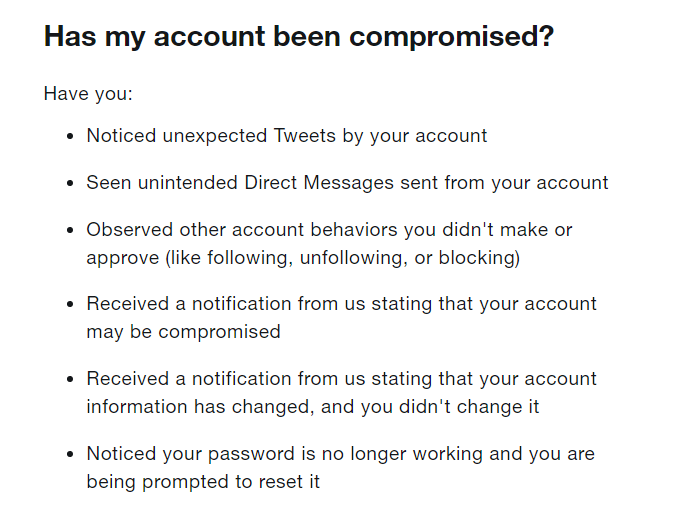This screenshot has width=693, height=525.
Task: Click the "being prompted to reset it" line
Action: point(203,481)
